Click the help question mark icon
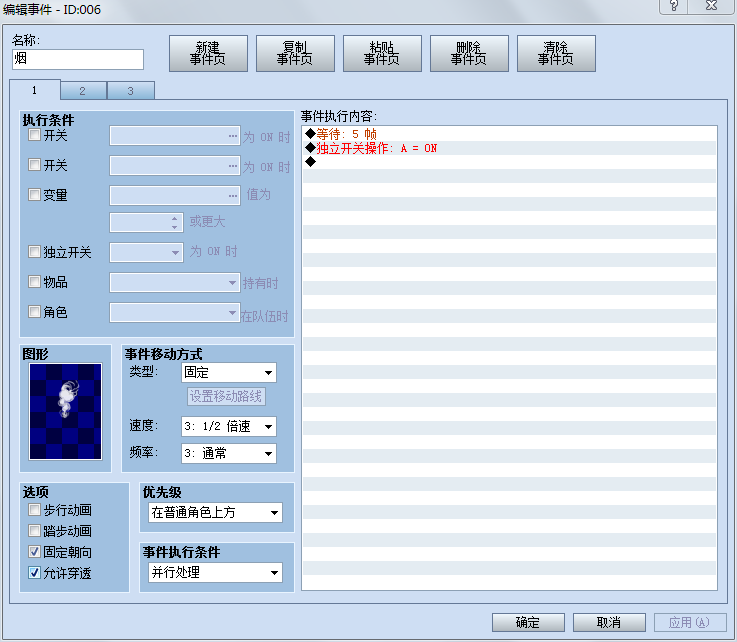 (674, 6)
